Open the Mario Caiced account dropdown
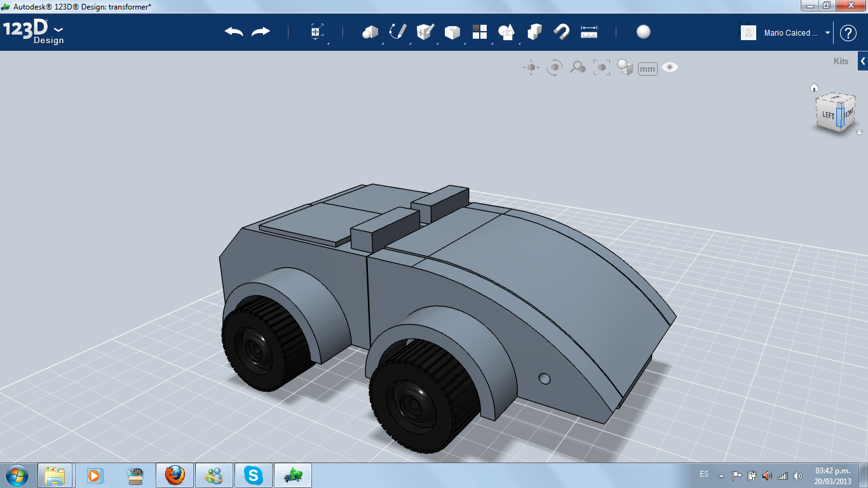868x488 pixels. pos(828,32)
